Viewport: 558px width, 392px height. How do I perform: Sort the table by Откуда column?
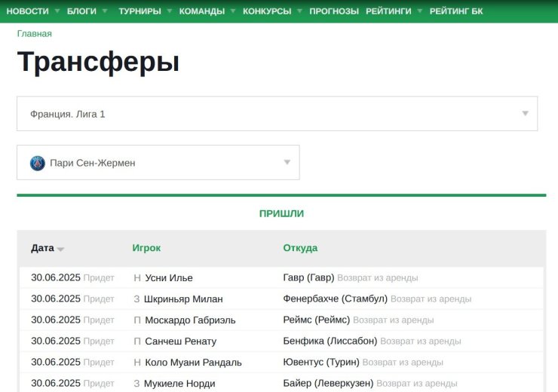300,248
